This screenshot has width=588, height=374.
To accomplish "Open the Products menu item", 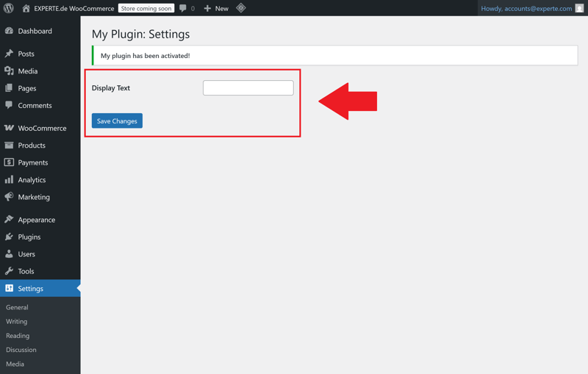I will 32,145.
